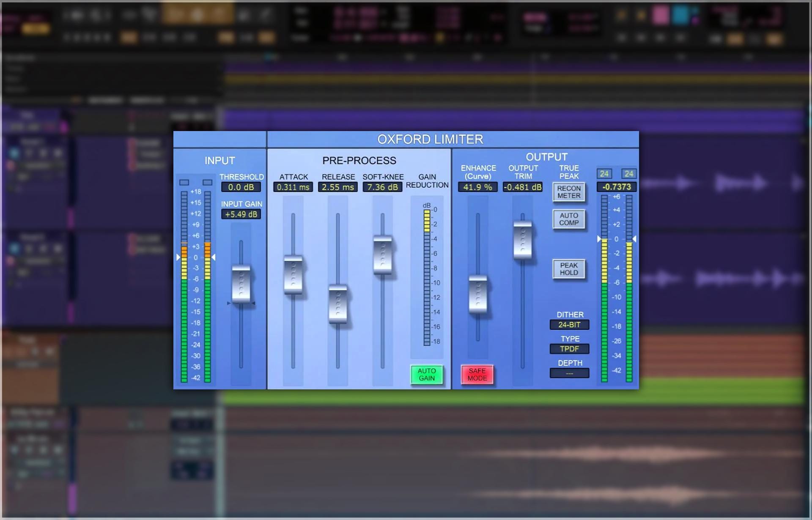Click the Release 2.55 ms value field
Image resolution: width=812 pixels, height=520 pixels.
coord(338,187)
